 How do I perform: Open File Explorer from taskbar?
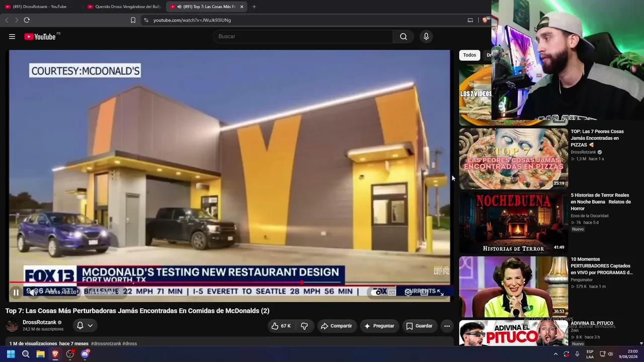pos(40,354)
